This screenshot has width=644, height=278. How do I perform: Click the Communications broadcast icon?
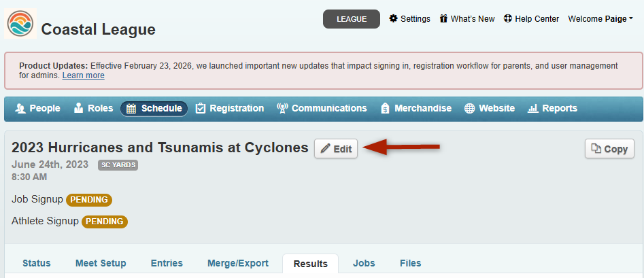(x=282, y=108)
